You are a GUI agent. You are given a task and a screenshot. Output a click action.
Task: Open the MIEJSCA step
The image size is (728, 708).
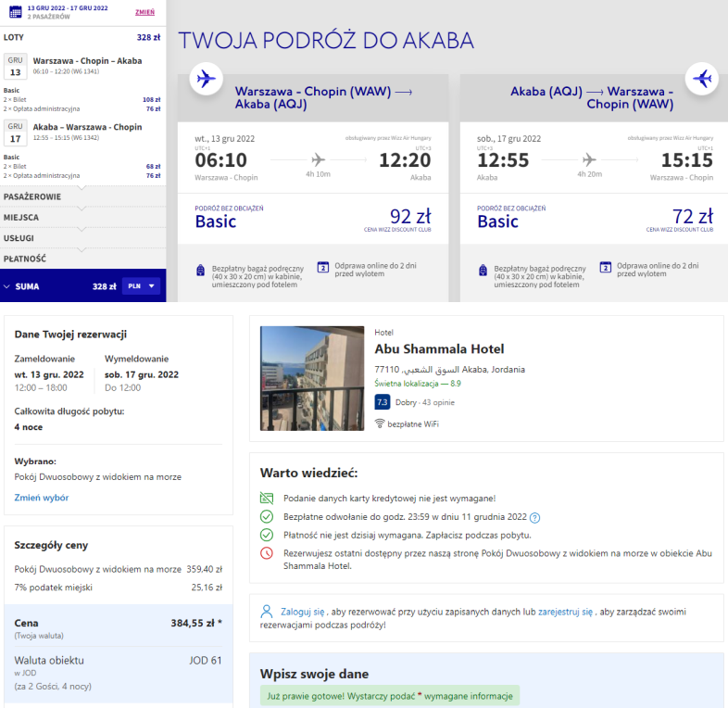(83, 218)
